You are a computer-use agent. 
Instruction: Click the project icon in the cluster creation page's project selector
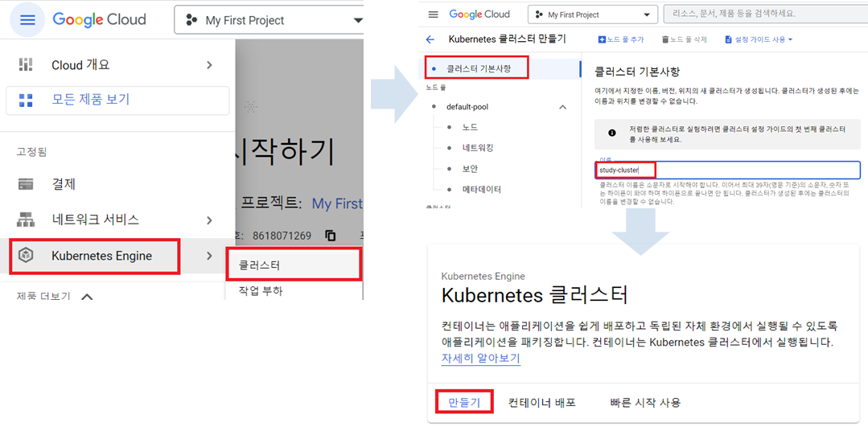coord(539,15)
